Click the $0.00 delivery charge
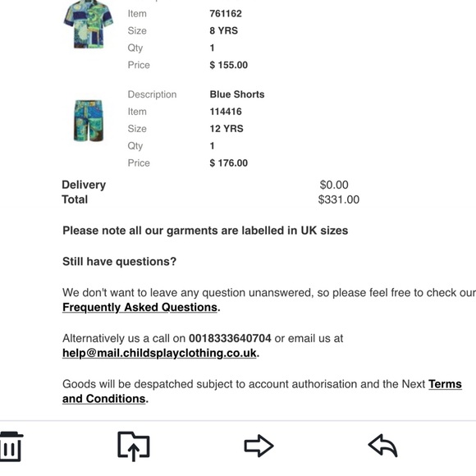Image resolution: width=476 pixels, height=476 pixels. tap(334, 185)
